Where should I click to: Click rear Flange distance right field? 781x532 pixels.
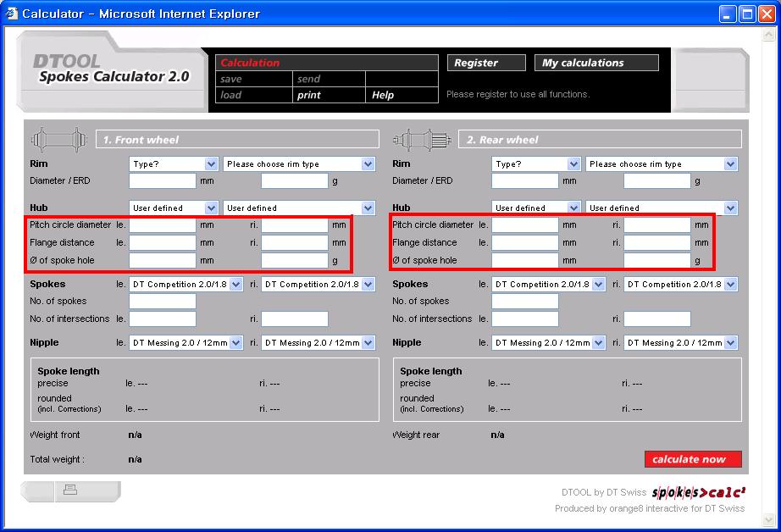click(x=657, y=242)
